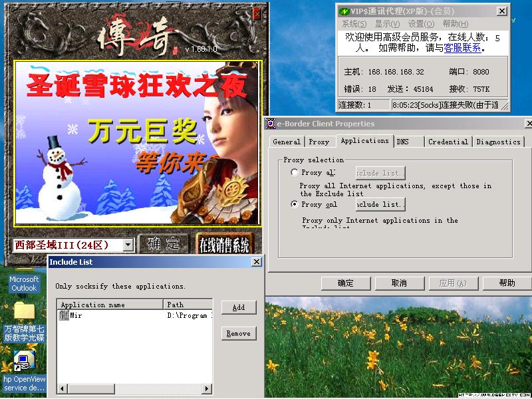The height and width of the screenshot is (399, 532).
Task: Click the VIP通讯代理 title bar icon
Action: point(344,11)
